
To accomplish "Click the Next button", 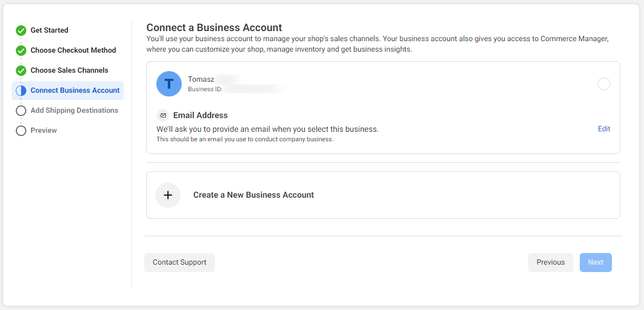I will [596, 262].
